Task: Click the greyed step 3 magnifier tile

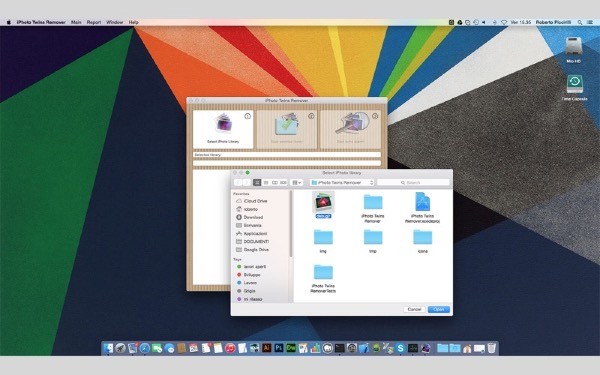Action: tap(350, 129)
